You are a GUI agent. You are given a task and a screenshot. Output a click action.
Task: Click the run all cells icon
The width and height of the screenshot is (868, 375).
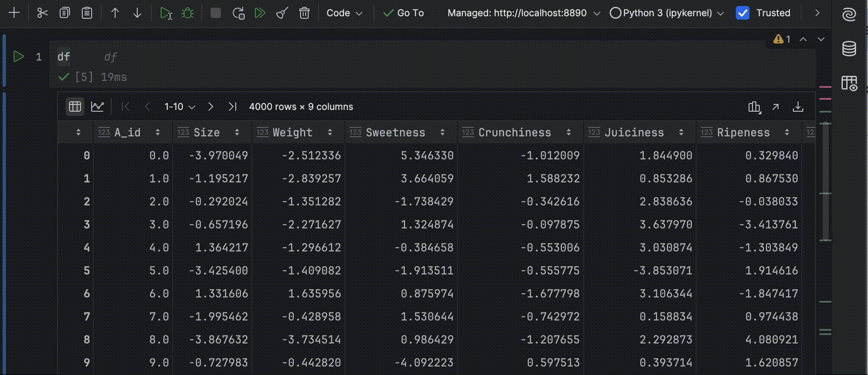pyautogui.click(x=260, y=13)
